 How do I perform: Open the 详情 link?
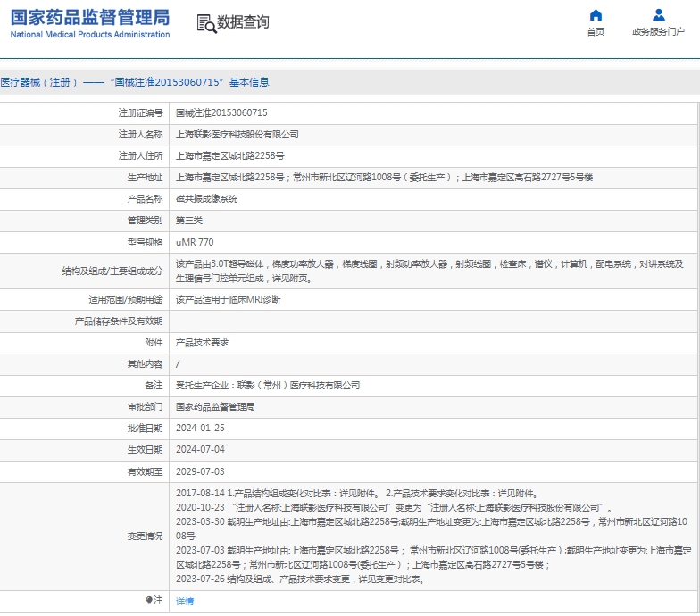[x=185, y=602]
